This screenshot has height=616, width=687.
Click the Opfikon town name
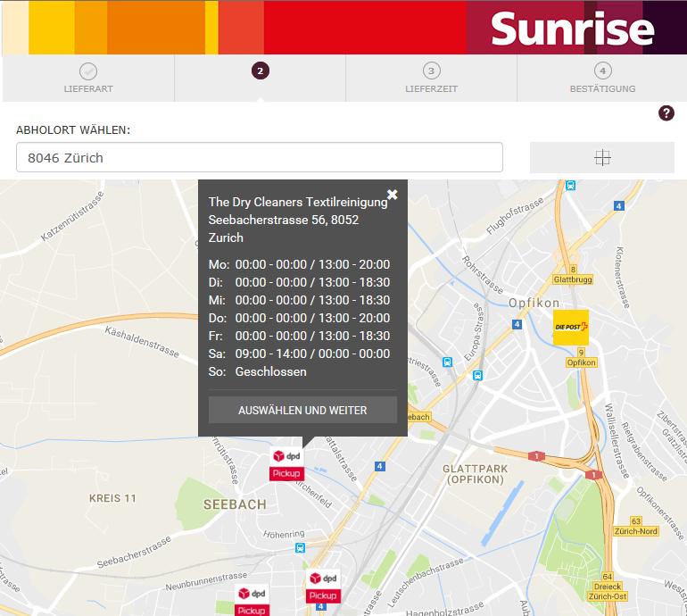534,303
